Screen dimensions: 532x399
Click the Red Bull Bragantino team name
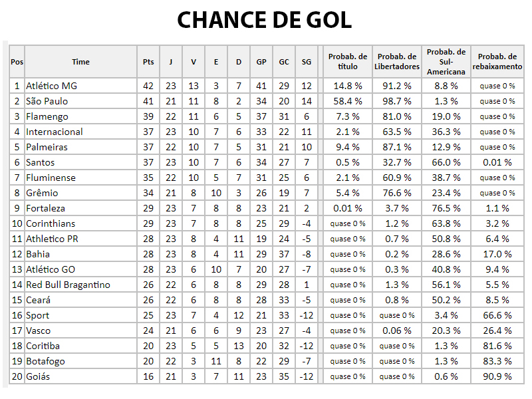[68, 285]
